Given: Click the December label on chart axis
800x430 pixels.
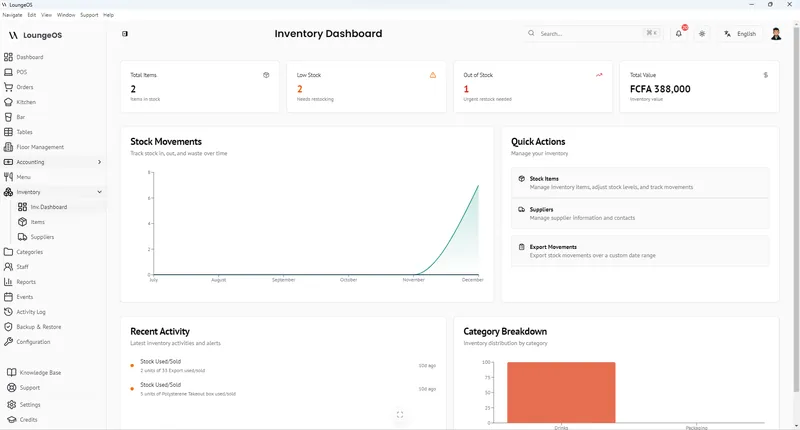Looking at the screenshot, I should (472, 280).
